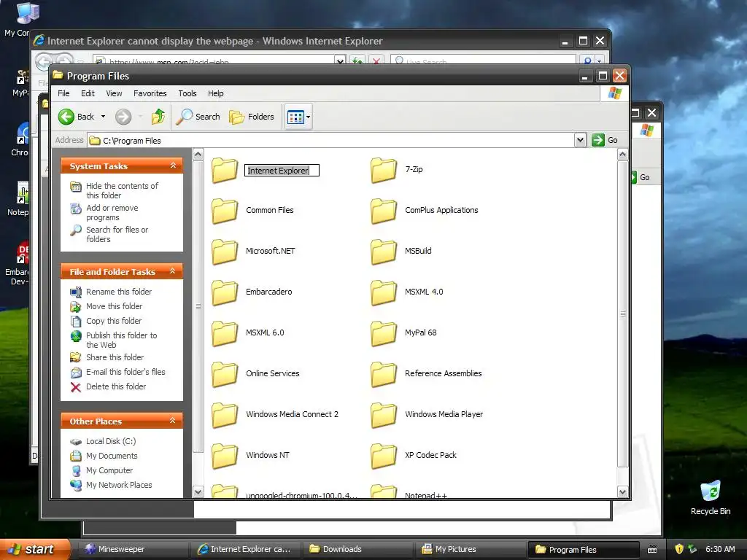Image resolution: width=747 pixels, height=560 pixels.
Task: Click the C:\Program Files address field
Action: coord(332,141)
